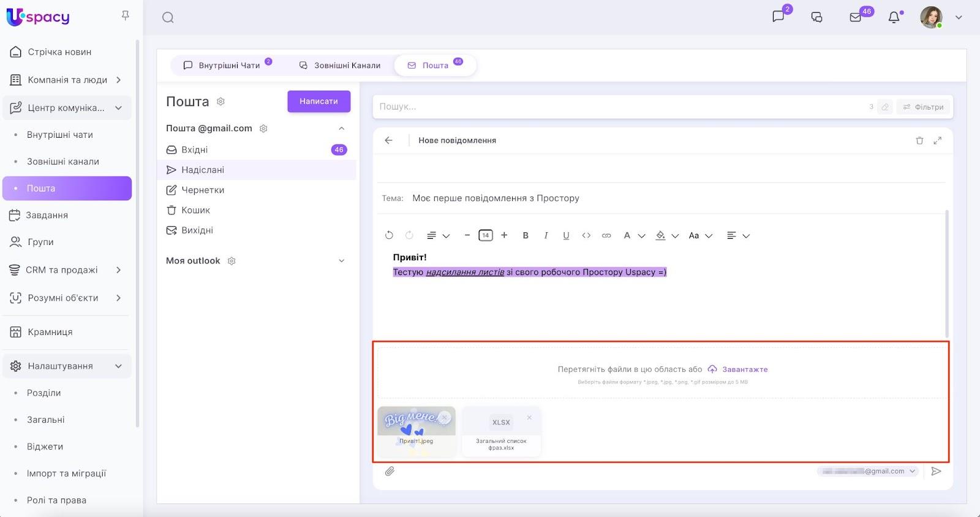Switch to Зовнішні Канали tab
980x517 pixels.
pos(341,66)
